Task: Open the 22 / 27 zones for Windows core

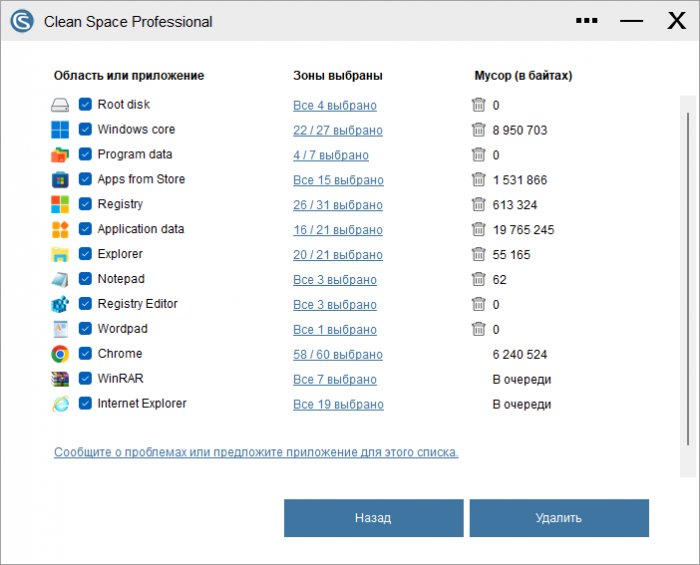Action: pos(337,130)
